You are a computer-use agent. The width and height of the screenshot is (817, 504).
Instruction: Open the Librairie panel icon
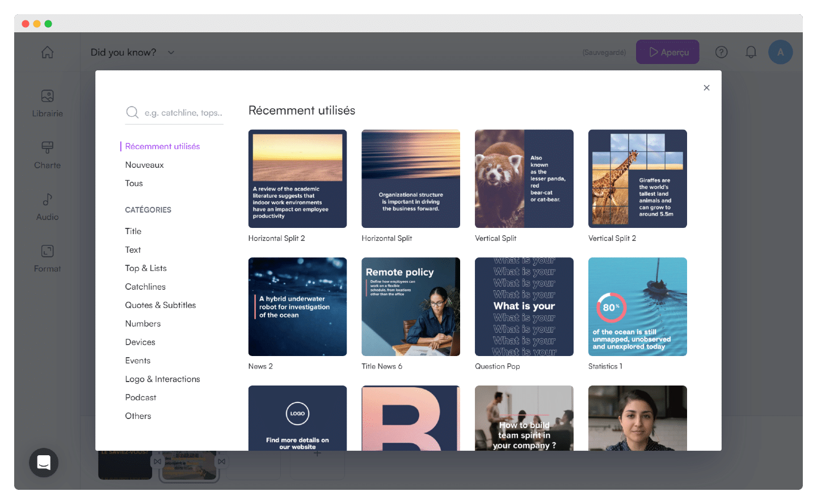coord(48,96)
